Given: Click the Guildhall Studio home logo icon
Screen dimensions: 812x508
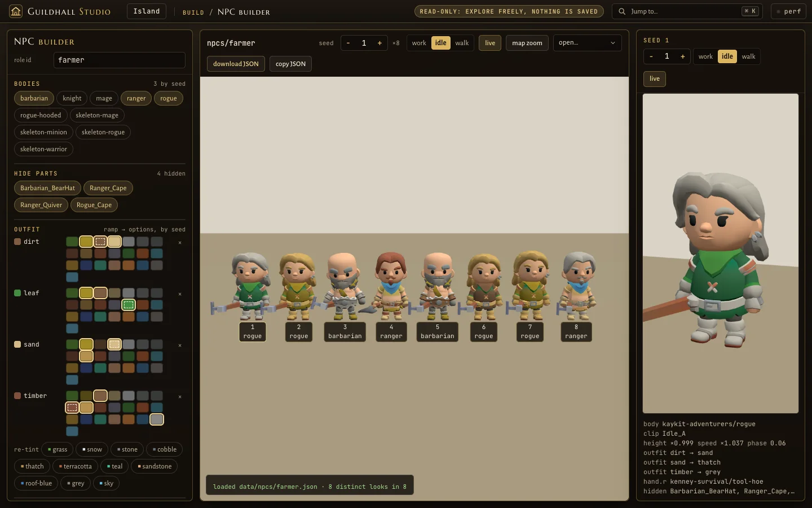Looking at the screenshot, I should pyautogui.click(x=16, y=11).
